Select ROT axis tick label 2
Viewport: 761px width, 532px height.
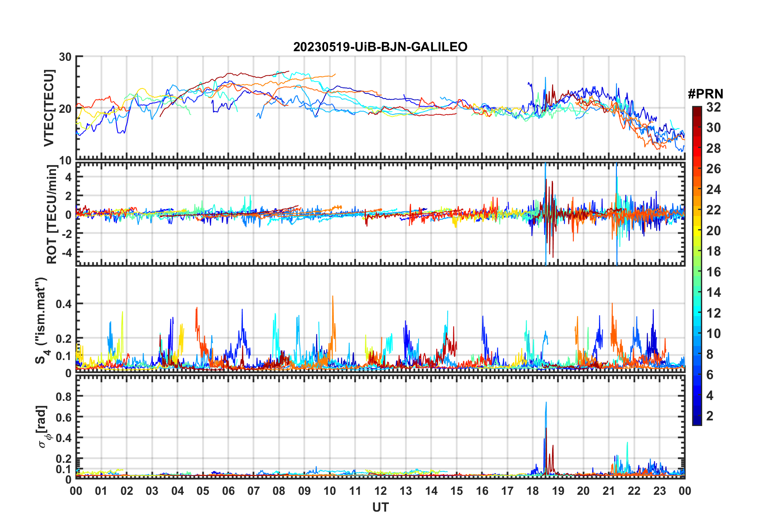click(x=69, y=196)
